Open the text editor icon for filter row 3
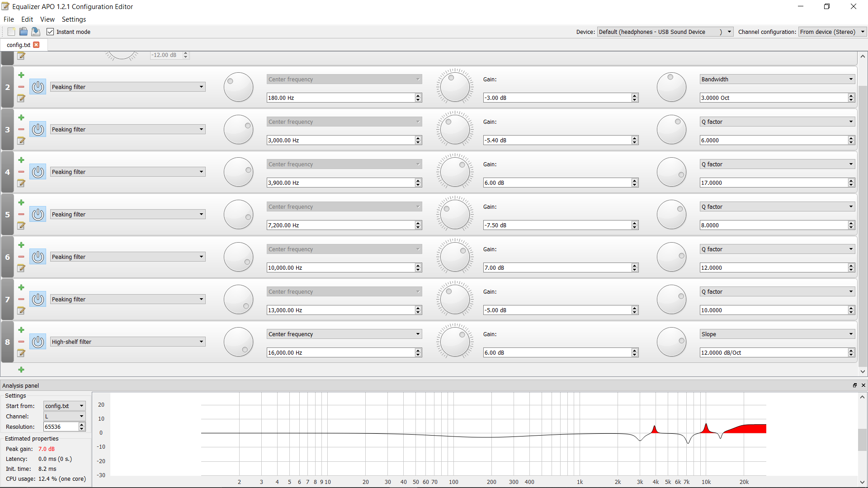The height and width of the screenshot is (488, 868). point(21,141)
